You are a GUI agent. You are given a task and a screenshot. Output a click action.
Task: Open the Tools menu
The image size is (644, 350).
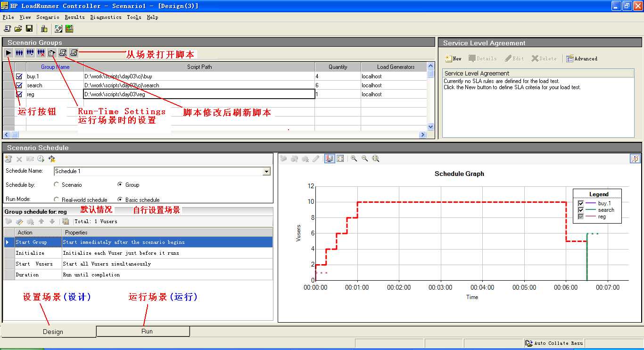(134, 17)
